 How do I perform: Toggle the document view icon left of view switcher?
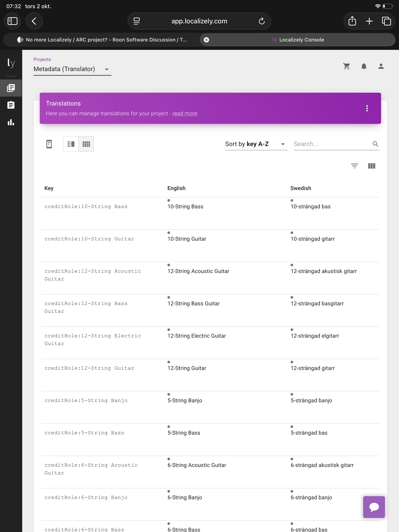[x=49, y=144]
